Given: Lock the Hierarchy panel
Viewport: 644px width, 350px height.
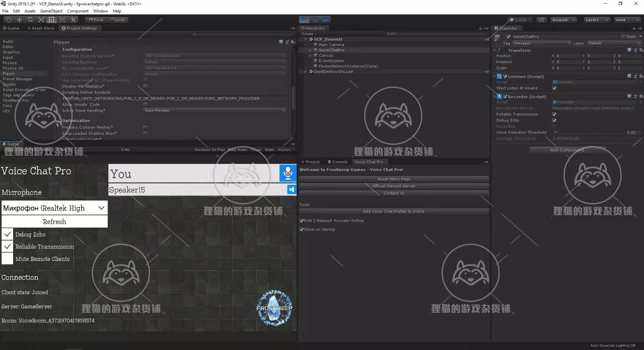Looking at the screenshot, I should (480, 28).
